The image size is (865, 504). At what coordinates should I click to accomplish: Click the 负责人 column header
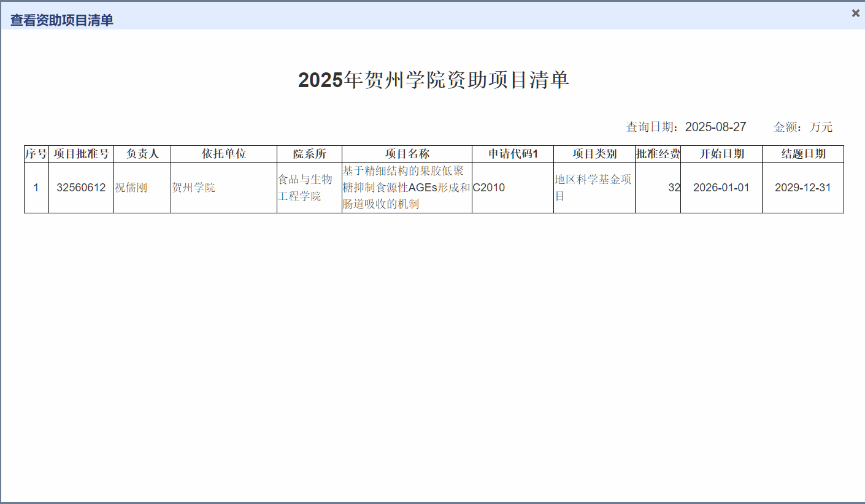click(142, 154)
